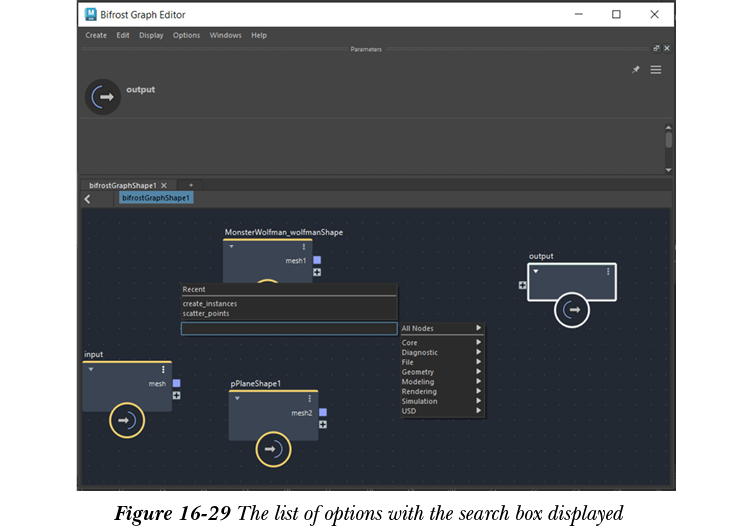The image size is (739, 531).
Task: Collapse the input node with its triangle
Action: [x=92, y=369]
